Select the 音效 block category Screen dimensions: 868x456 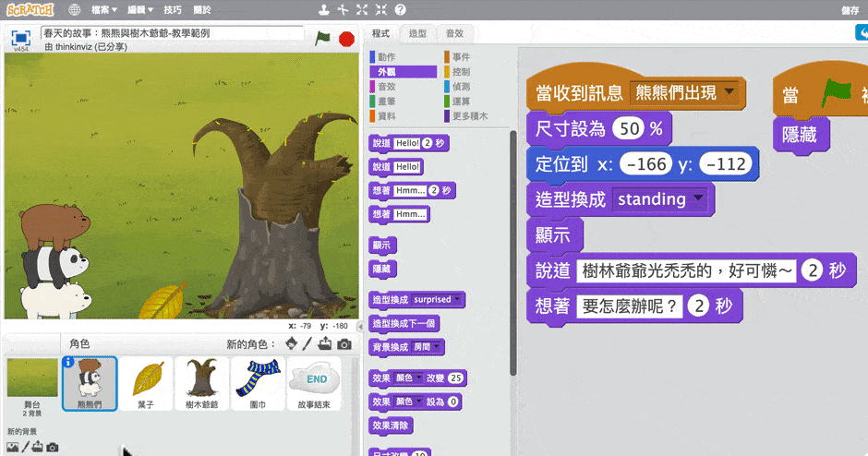pos(403,87)
